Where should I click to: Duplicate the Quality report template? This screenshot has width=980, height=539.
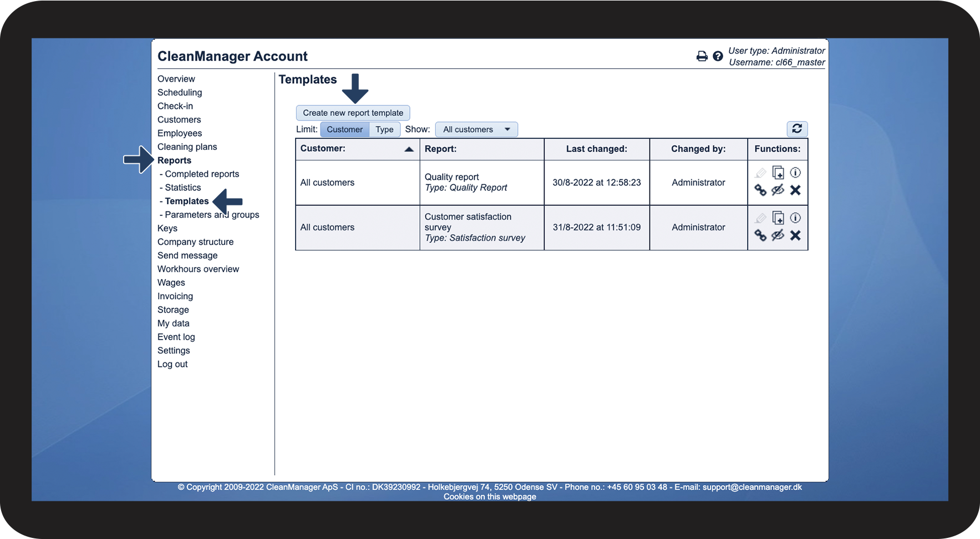click(x=778, y=173)
